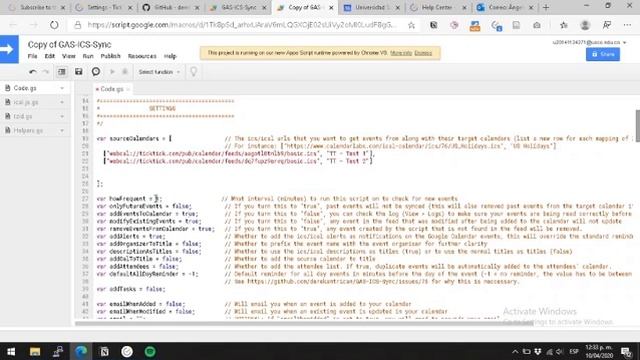Switch to the GAS-ICS-Sync browser tab
This screenshot has width=640, height=360.
(238, 7)
